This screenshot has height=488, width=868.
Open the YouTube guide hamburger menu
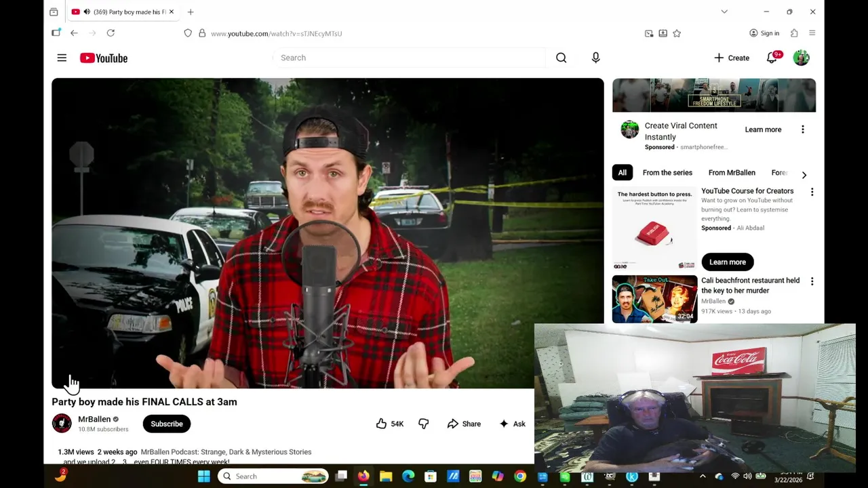(x=62, y=58)
